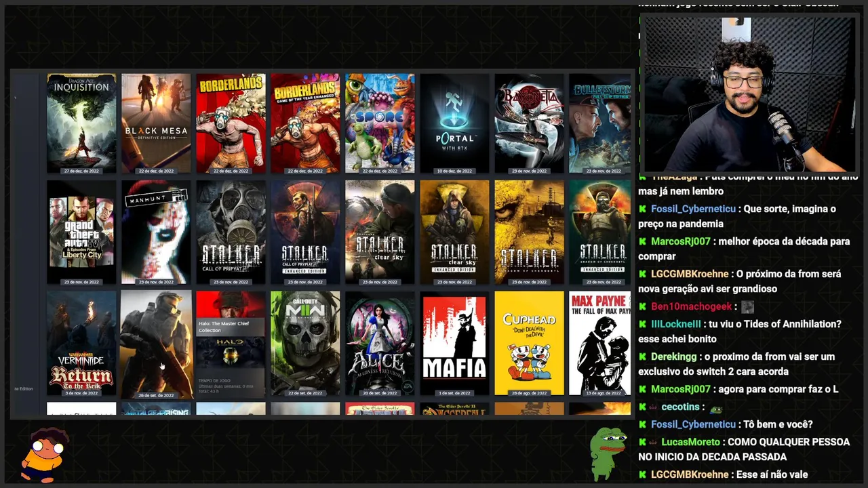
Task: Open GTA IV Episodes from Liberty City
Action: (81, 232)
